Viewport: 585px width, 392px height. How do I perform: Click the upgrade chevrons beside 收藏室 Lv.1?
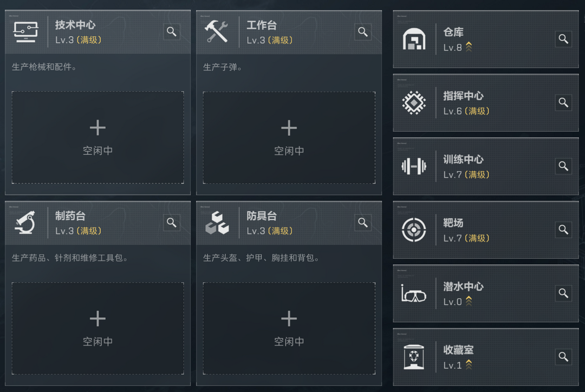coord(469,365)
